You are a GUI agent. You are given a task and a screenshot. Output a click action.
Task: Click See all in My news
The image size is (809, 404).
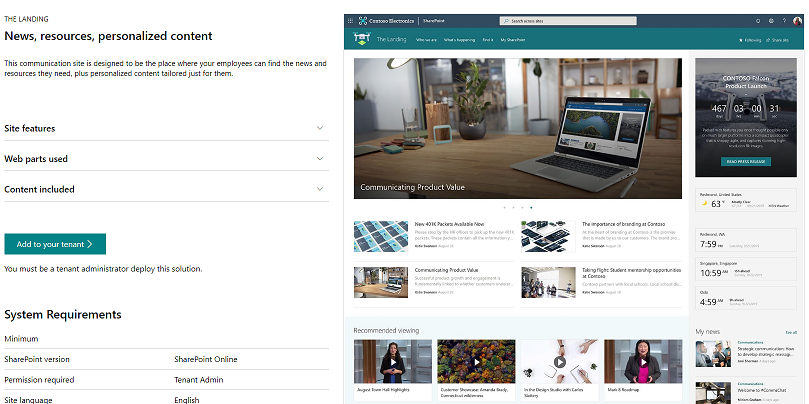click(791, 331)
